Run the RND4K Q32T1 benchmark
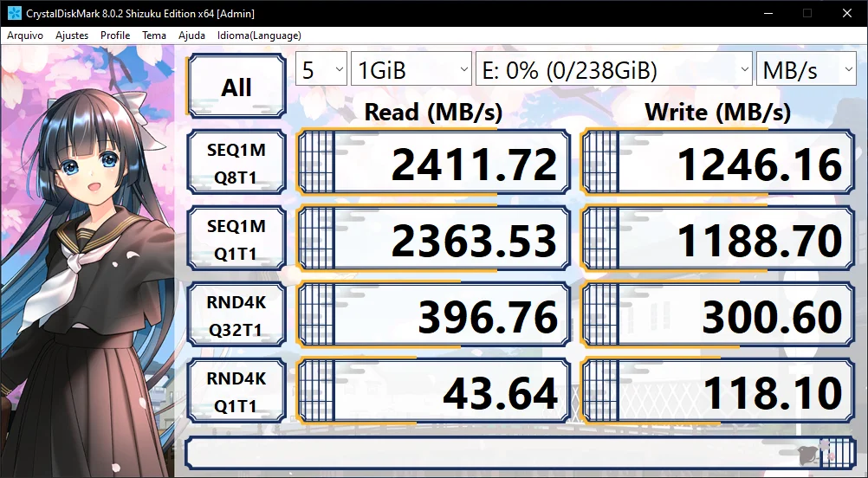The height and width of the screenshot is (478, 868). [x=236, y=315]
